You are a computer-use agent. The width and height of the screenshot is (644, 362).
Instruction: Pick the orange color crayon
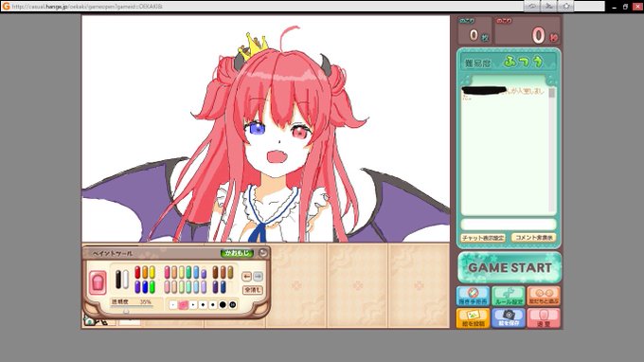pyautogui.click(x=145, y=272)
